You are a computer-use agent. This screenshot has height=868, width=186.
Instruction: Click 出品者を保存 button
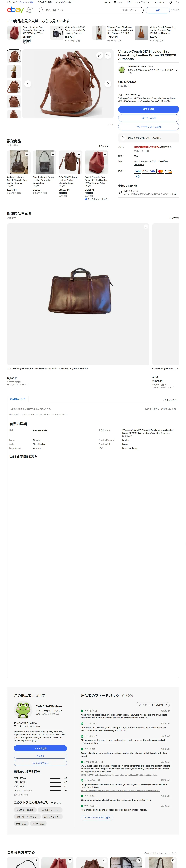(x=41, y=763)
